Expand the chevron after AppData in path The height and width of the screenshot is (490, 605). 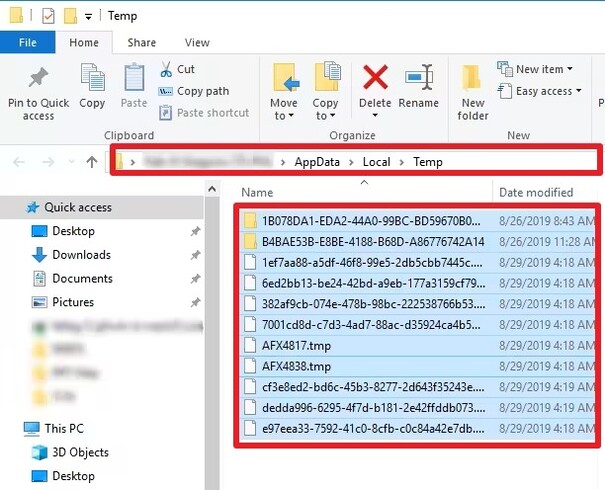pyautogui.click(x=351, y=162)
